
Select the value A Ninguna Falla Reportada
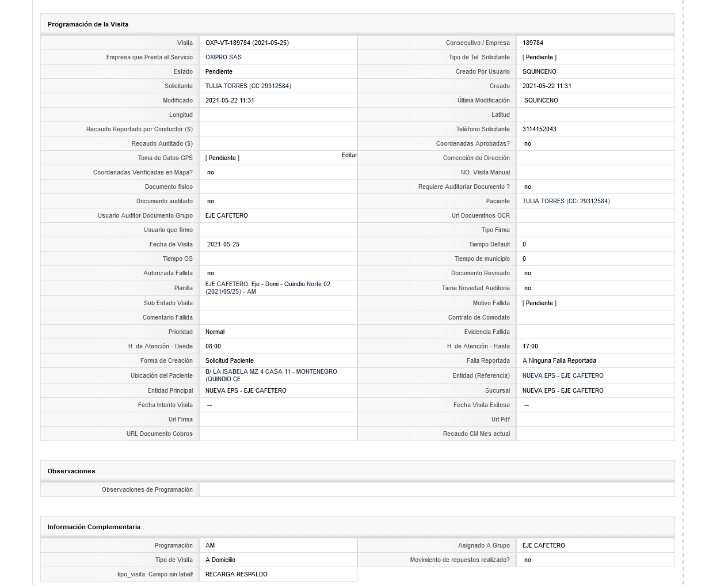tap(559, 360)
